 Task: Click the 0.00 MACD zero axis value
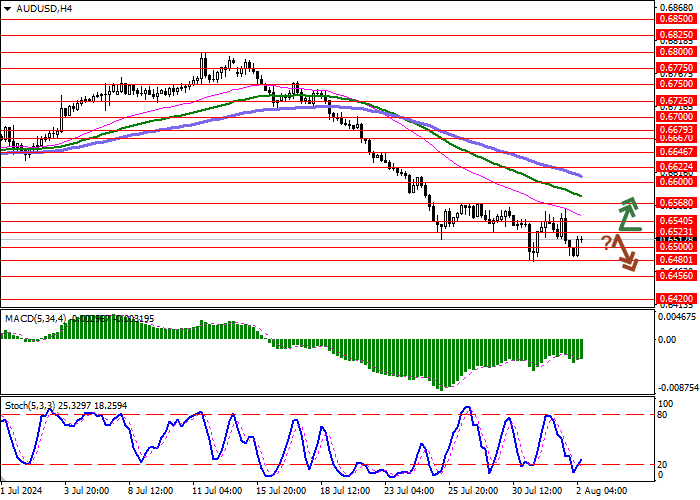tap(667, 340)
